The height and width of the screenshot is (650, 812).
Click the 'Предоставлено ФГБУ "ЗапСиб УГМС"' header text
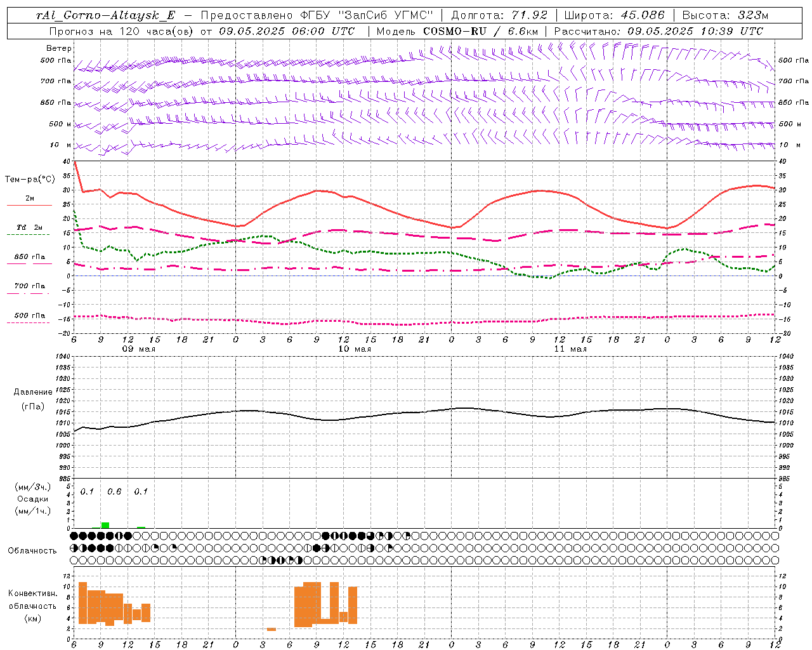pos(317,15)
